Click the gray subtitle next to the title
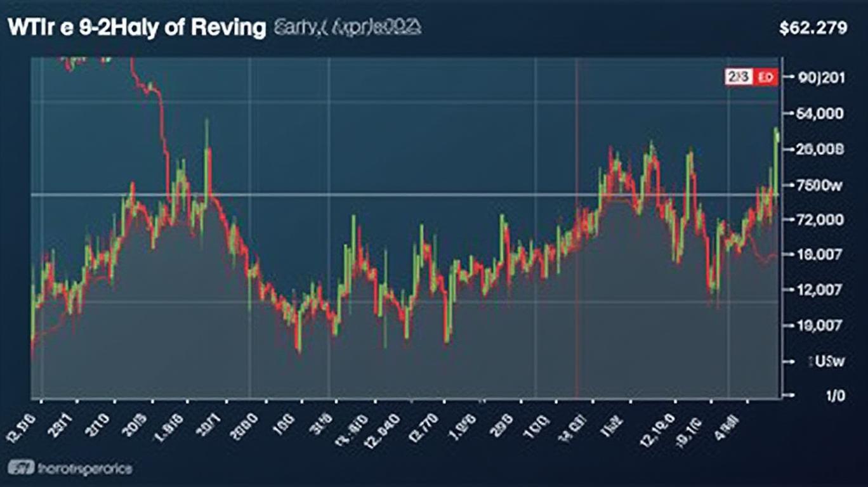The image size is (868, 487). pyautogui.click(x=347, y=29)
